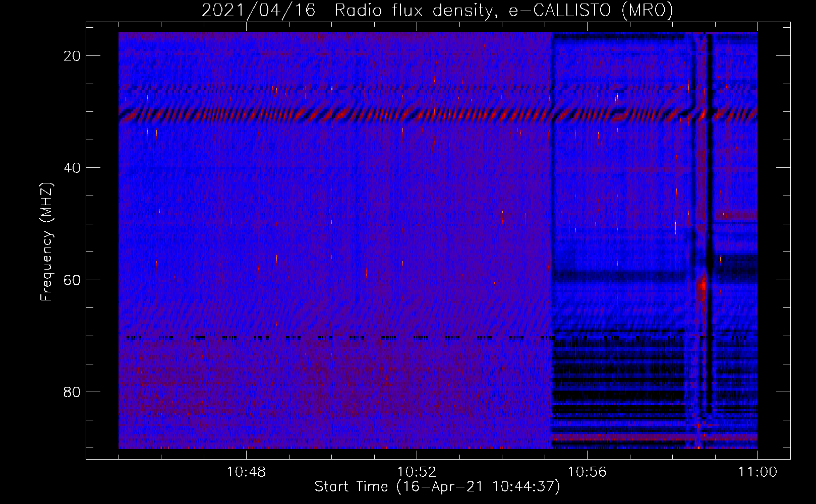816x504 pixels.
Task: Click the 40 MHz frequency tick label
Action: click(72, 168)
